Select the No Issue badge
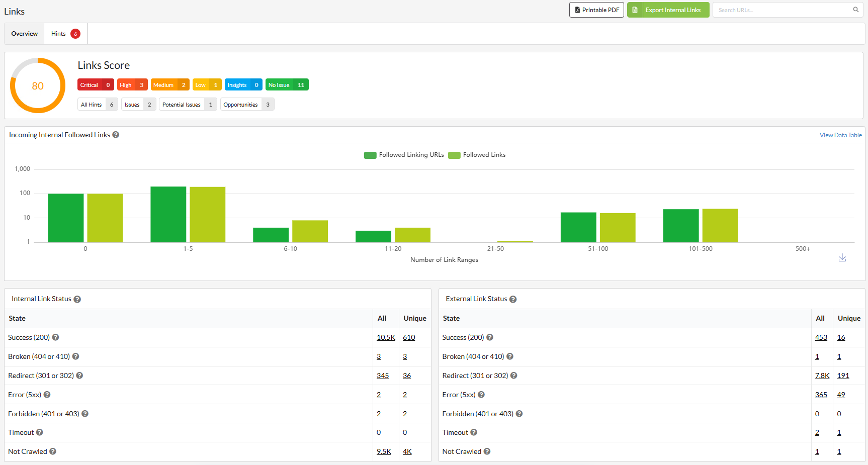 coord(287,85)
